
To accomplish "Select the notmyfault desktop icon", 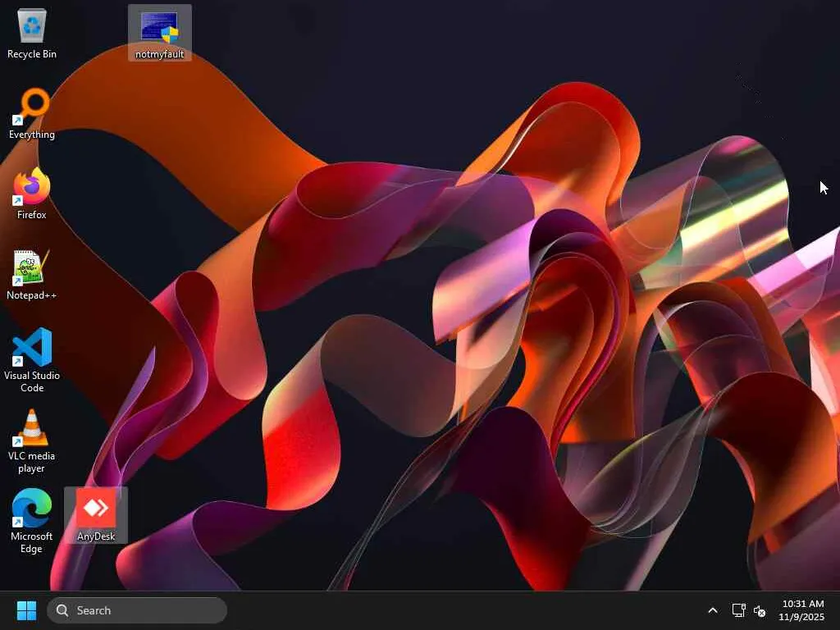I will [160, 33].
